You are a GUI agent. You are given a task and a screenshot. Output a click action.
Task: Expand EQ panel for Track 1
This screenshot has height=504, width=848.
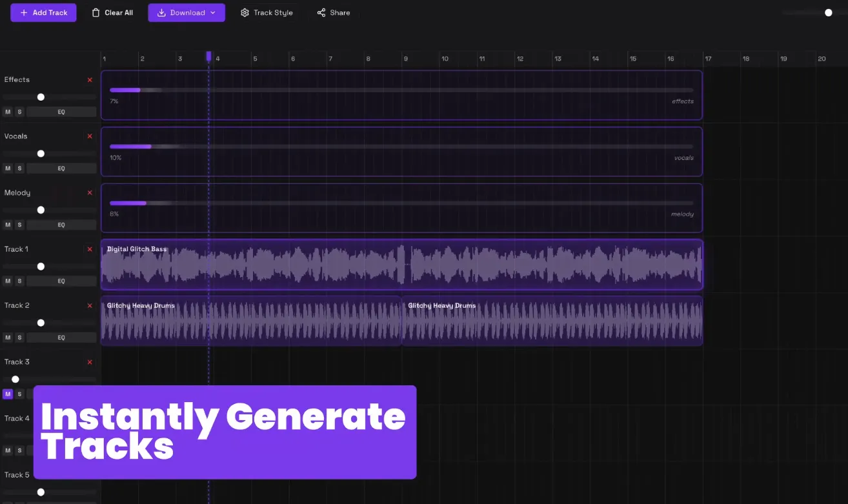pyautogui.click(x=61, y=281)
